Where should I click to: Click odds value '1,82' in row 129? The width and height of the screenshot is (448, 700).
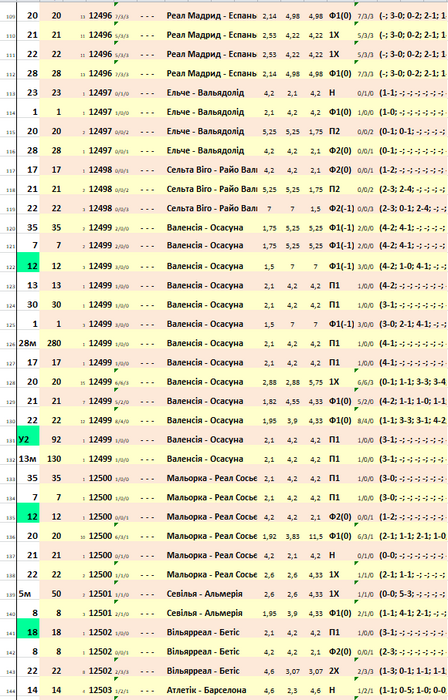coord(269,402)
